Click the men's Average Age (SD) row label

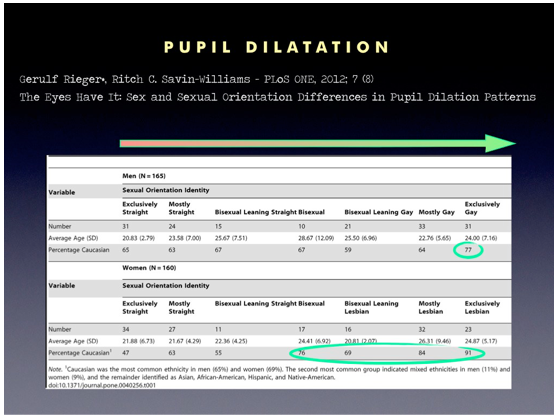coord(73,238)
